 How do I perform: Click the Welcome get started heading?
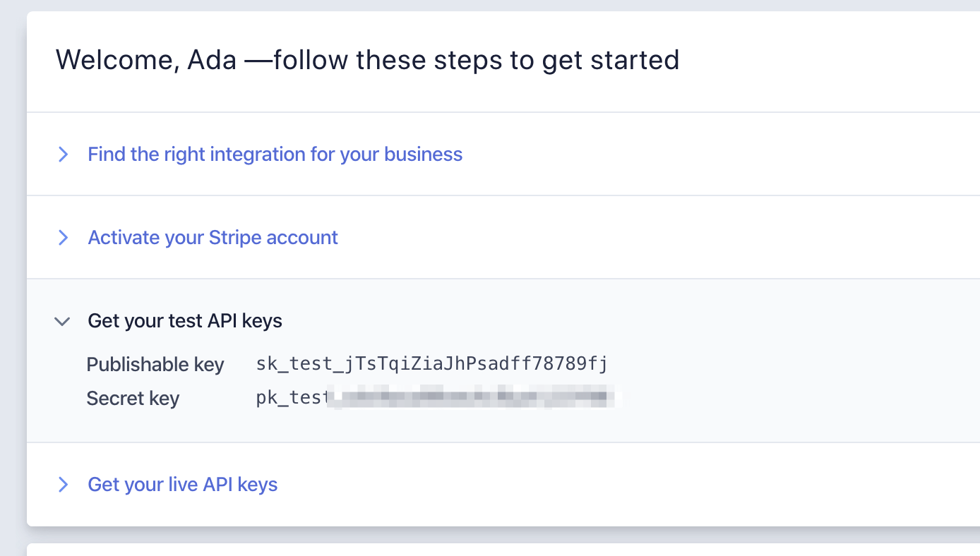coord(367,60)
